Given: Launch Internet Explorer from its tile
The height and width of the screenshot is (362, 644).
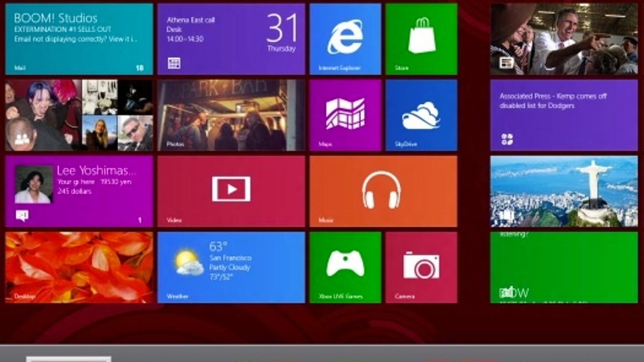Looking at the screenshot, I should tap(345, 39).
